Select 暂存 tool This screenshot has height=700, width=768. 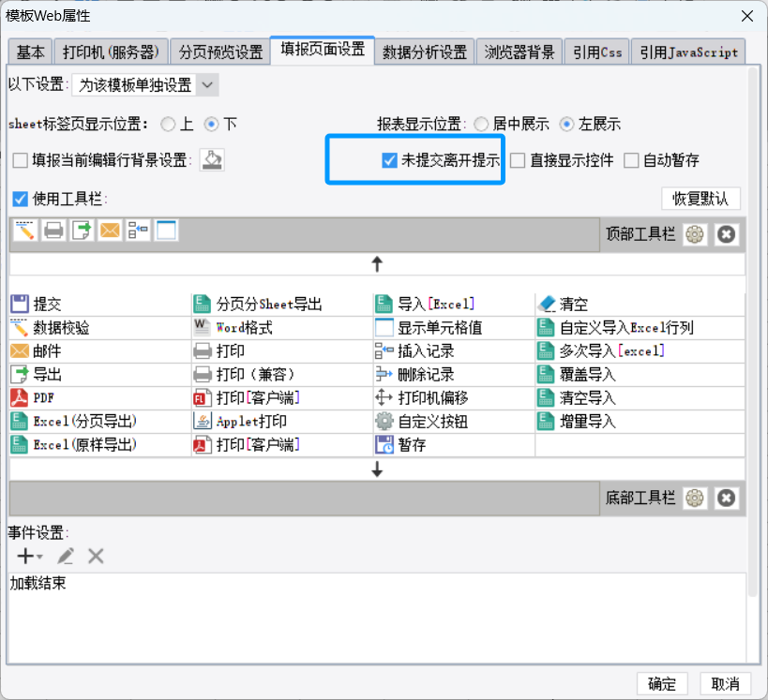tap(454, 445)
